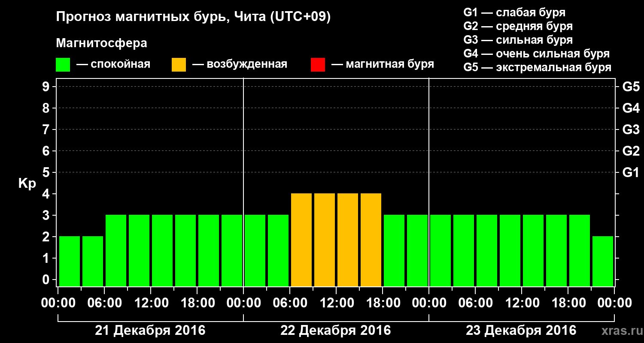Click the 18:00–21:00 bar on 23 Декабря

coord(580,250)
